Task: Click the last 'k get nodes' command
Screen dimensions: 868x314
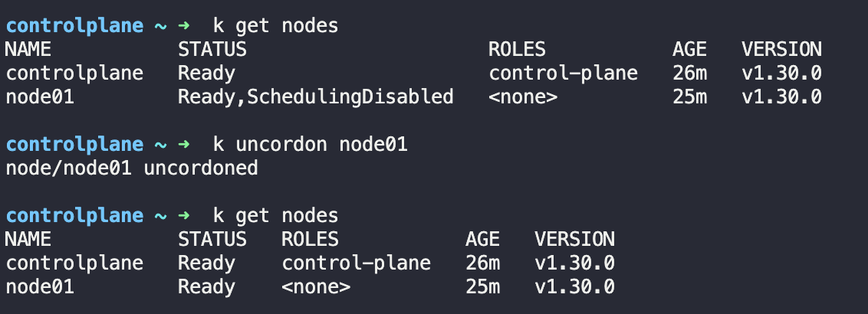Action: [275, 216]
